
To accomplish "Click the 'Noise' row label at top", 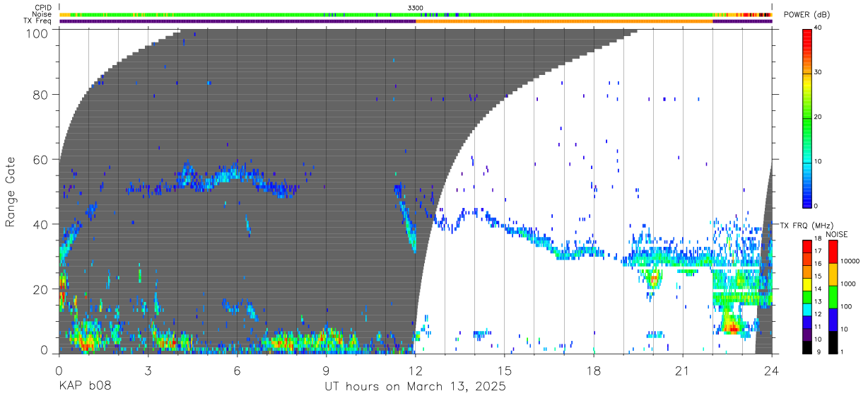I will (42, 14).
